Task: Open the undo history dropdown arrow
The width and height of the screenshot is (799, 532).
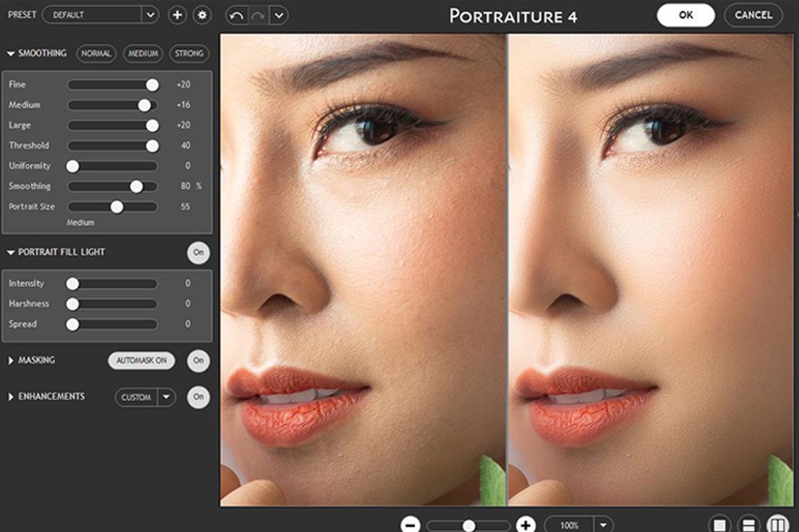Action: pyautogui.click(x=279, y=15)
